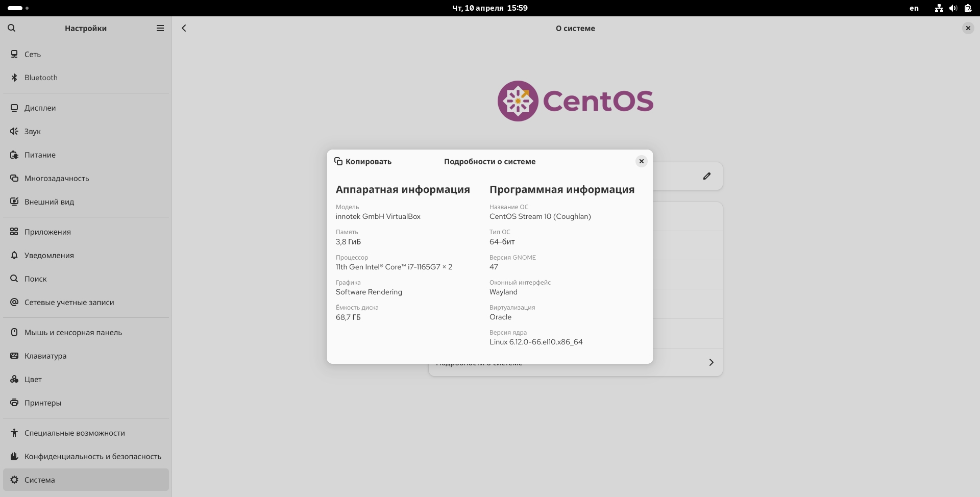This screenshot has width=980, height=497.
Task: Select Дисплеи settings page
Action: pyautogui.click(x=86, y=108)
